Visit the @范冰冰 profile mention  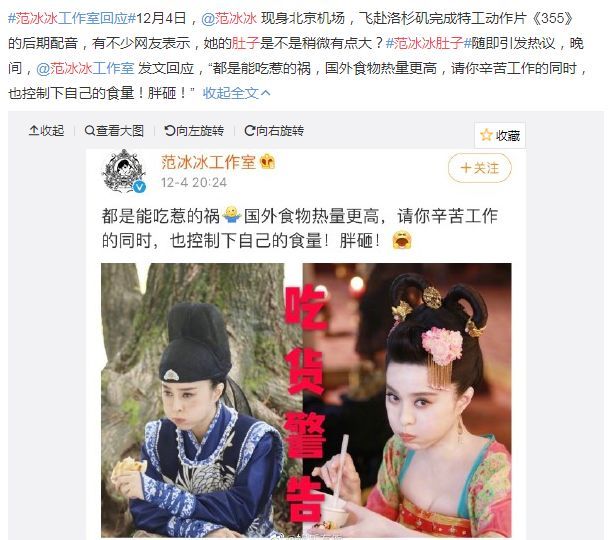pyautogui.click(x=229, y=18)
